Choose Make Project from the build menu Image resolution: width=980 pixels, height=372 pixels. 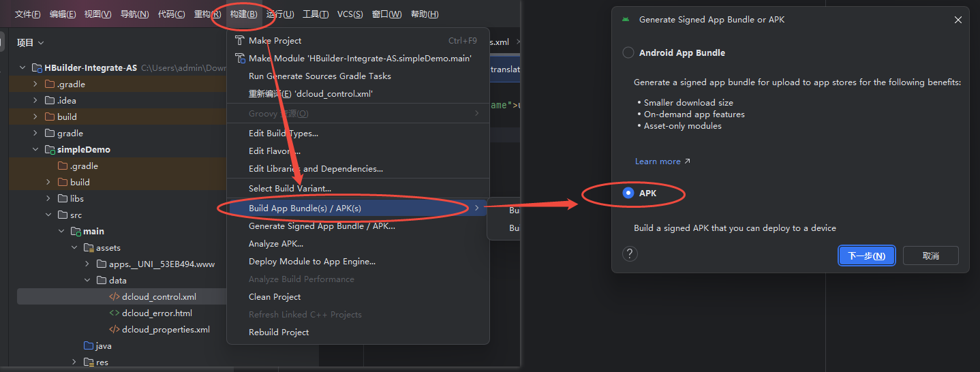[358, 40]
